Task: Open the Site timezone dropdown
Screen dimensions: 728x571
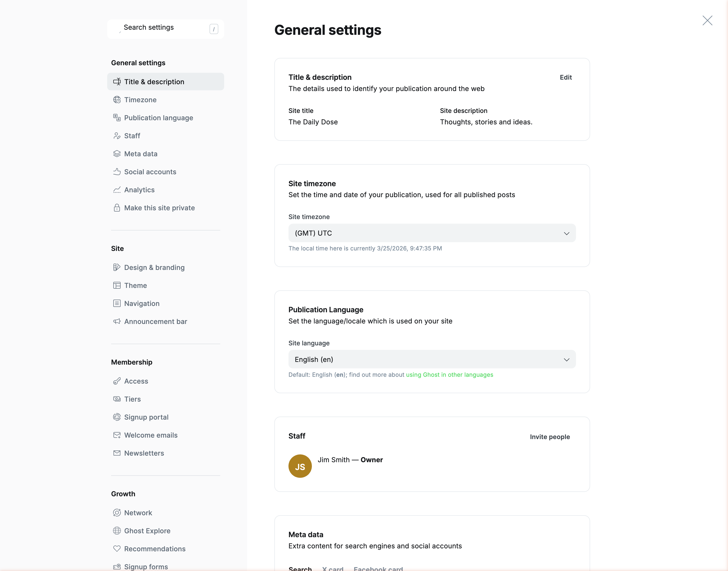Action: tap(431, 233)
